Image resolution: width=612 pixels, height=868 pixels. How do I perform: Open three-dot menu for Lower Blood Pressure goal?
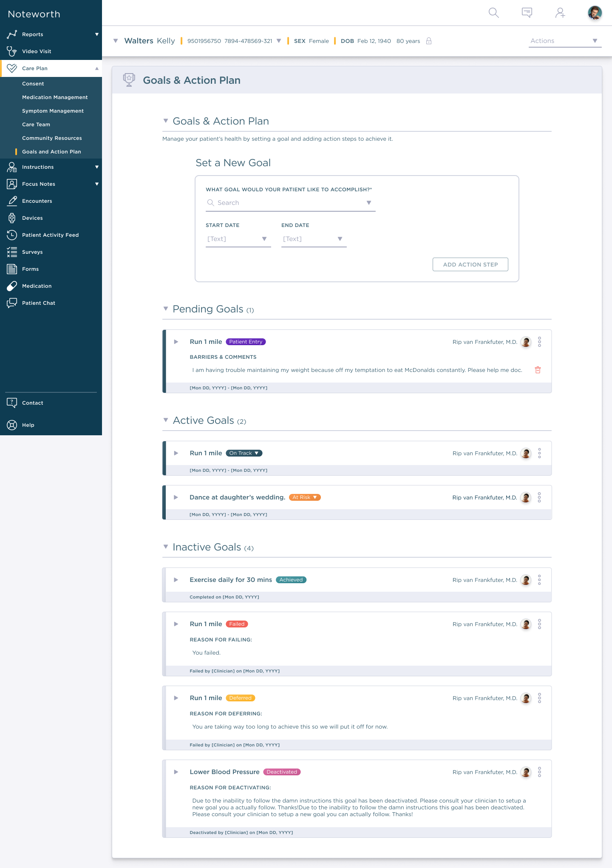539,772
